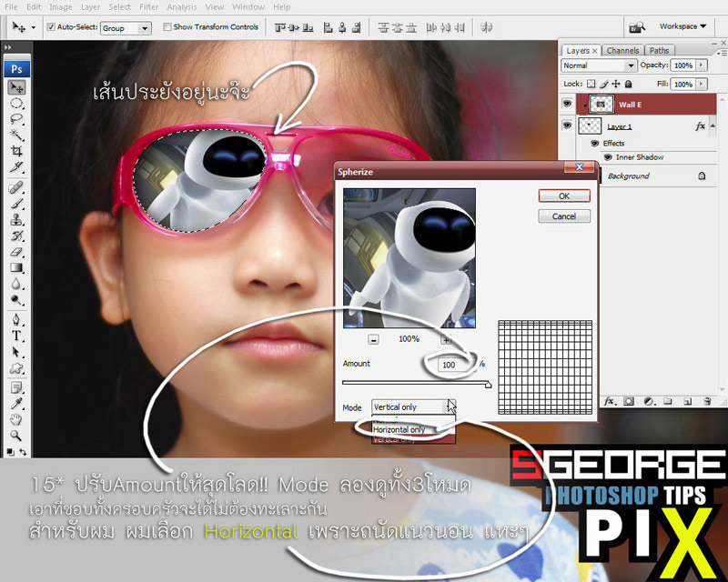The height and width of the screenshot is (582, 728).
Task: Select the Pen tool
Action: point(17,320)
